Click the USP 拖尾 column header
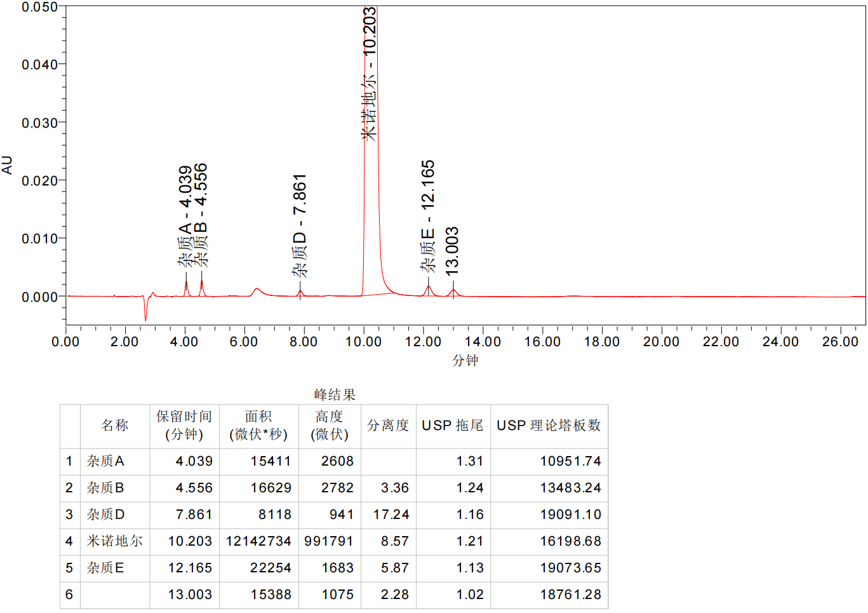The image size is (868, 613). point(453,426)
